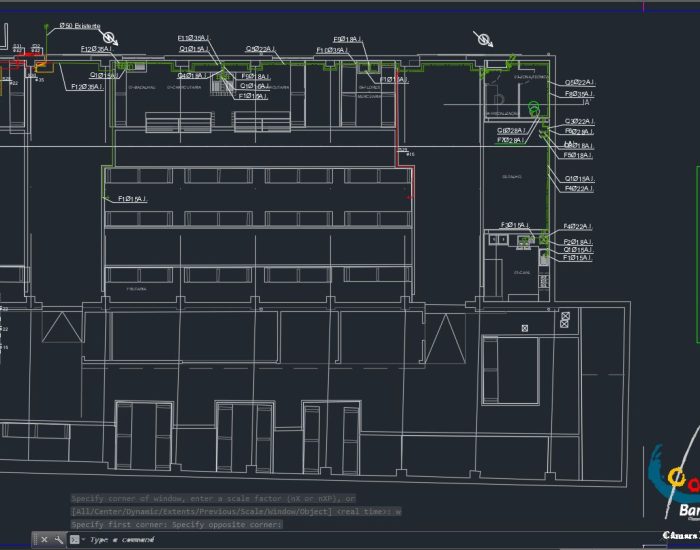
Task: Select the 'Ø50 Bajante' label
Action: (x=79, y=25)
